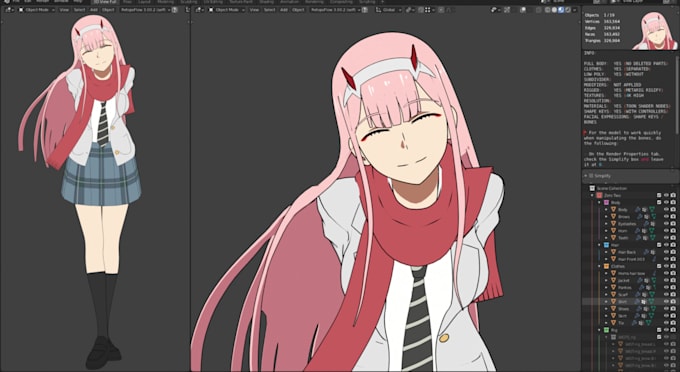
Task: Disable render camera for Shoes object
Action: [673, 309]
